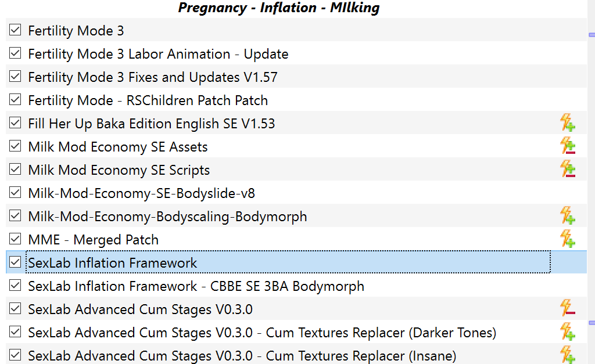Click conflict icon for Milk Mod Economy SE Assets
The height and width of the screenshot is (364, 595).
567,146
